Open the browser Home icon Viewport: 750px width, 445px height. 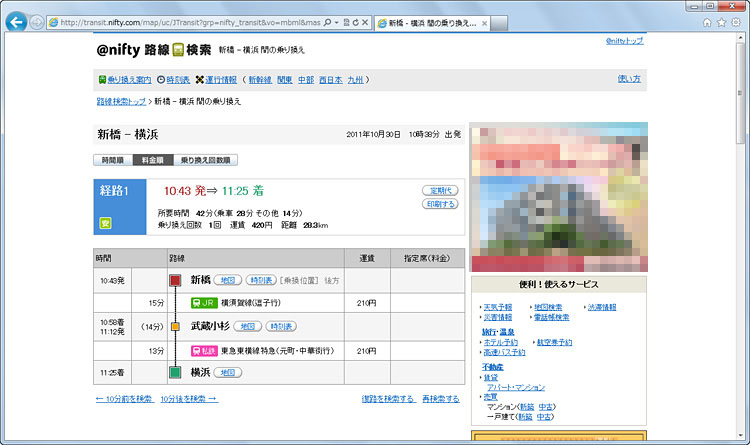click(x=707, y=22)
